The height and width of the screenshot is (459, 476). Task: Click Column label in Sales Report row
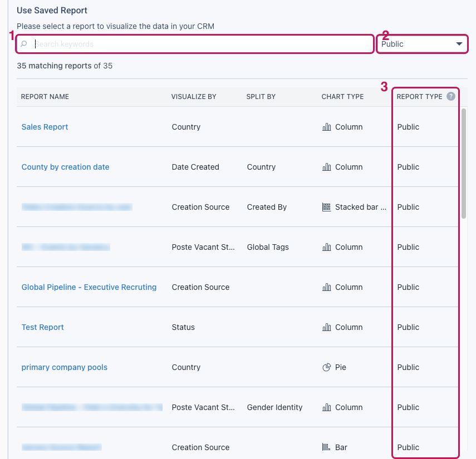click(x=349, y=127)
